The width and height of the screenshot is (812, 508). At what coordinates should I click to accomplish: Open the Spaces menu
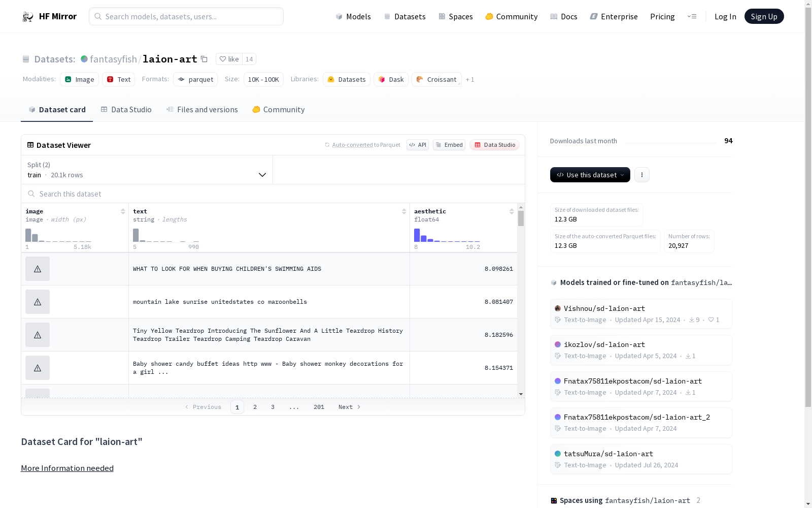pos(456,16)
